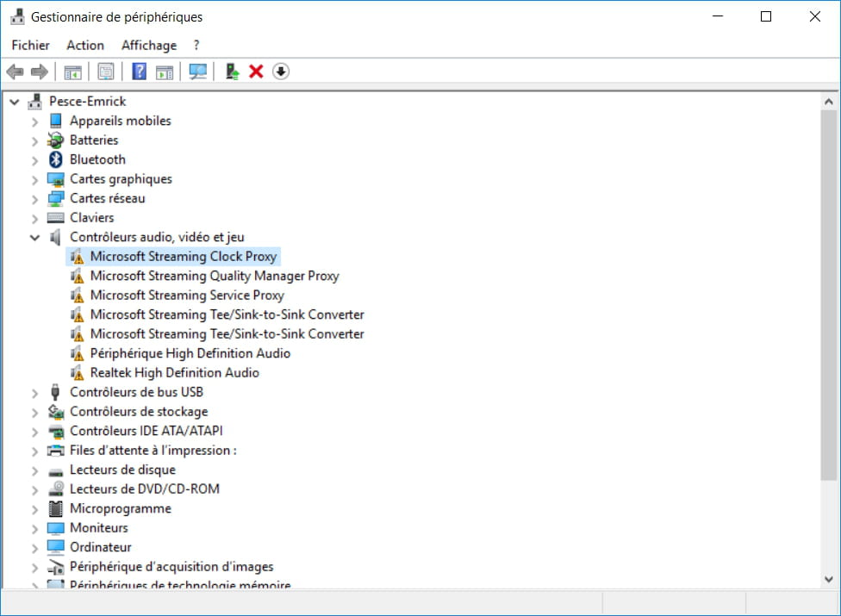This screenshot has width=841, height=616.
Task: Select Realtek High Definition Audio device
Action: click(x=175, y=372)
